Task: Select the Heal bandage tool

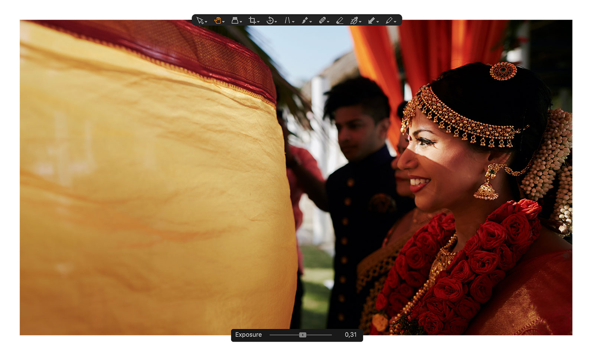Action: pyautogui.click(x=322, y=20)
